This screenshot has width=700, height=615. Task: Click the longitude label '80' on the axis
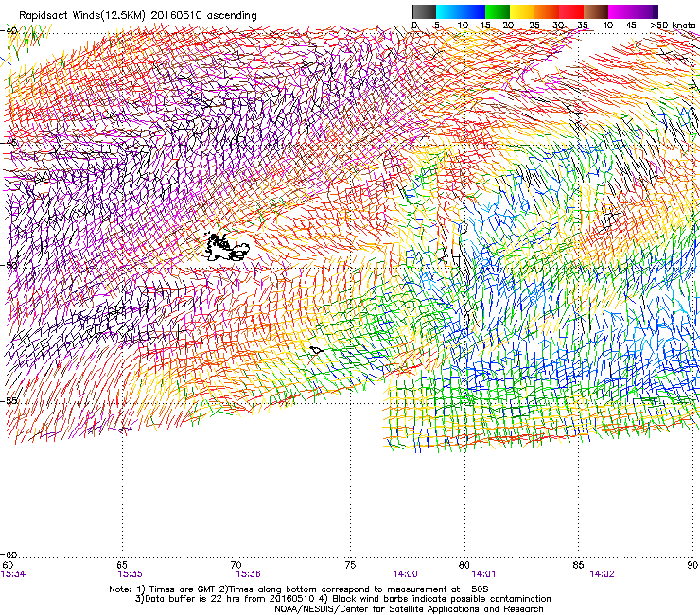[464, 566]
